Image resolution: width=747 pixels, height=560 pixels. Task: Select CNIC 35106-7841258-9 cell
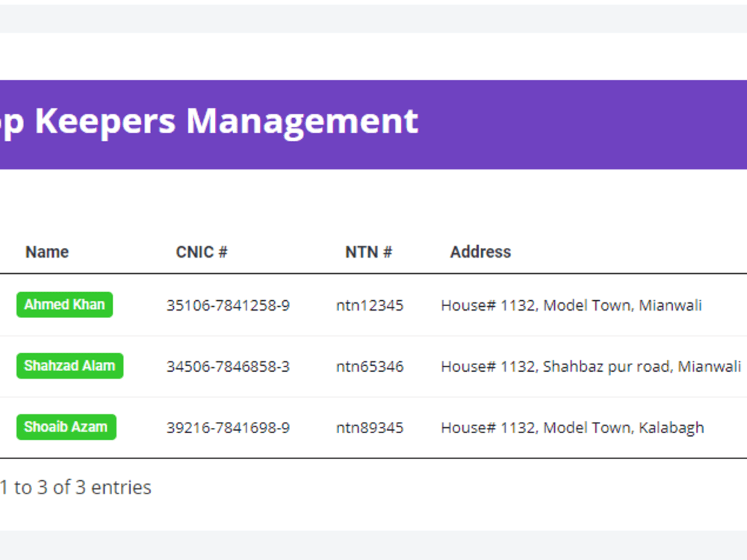pyautogui.click(x=228, y=305)
